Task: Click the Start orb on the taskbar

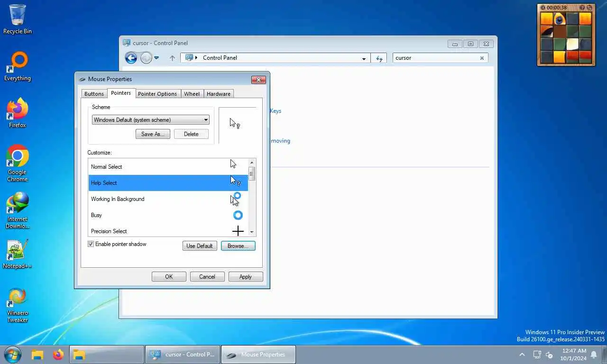Action: point(12,355)
